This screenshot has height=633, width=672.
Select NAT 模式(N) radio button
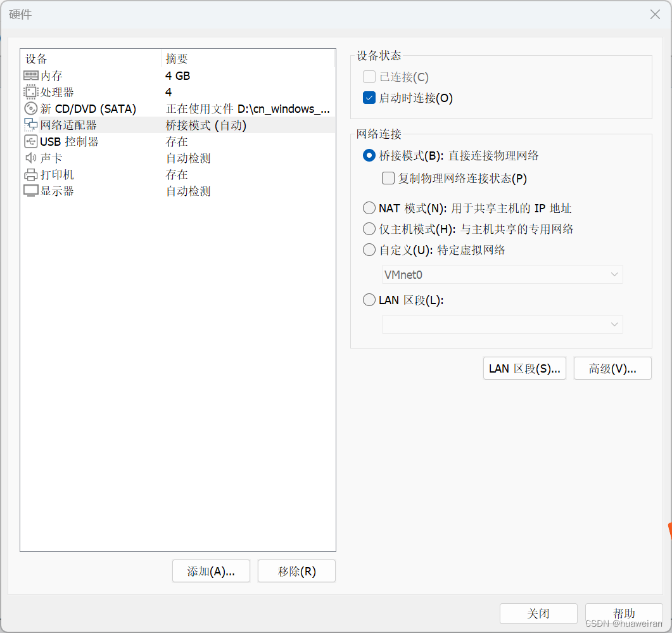(x=369, y=208)
